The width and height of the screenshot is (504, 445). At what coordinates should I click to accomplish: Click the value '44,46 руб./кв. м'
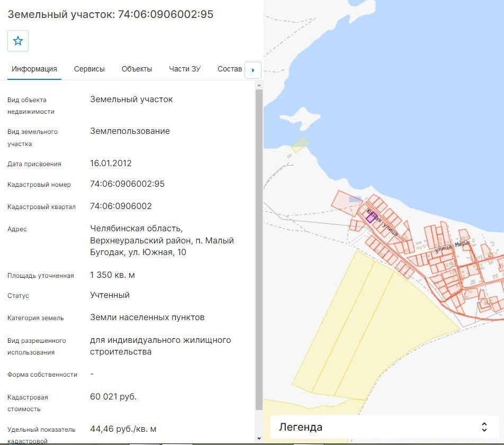(x=123, y=429)
